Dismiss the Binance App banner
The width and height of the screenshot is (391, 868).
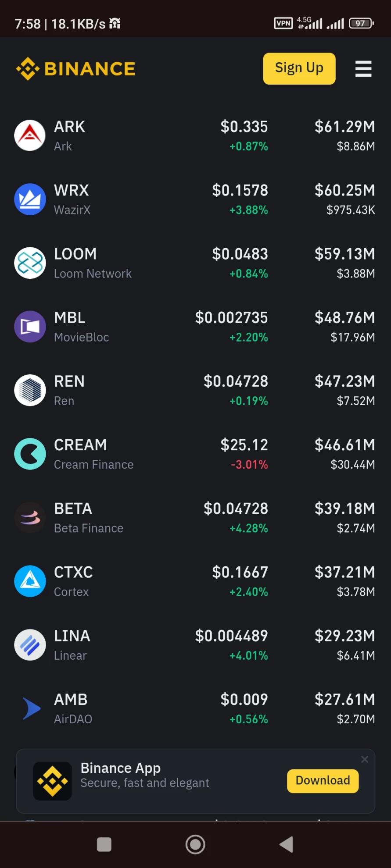364,759
